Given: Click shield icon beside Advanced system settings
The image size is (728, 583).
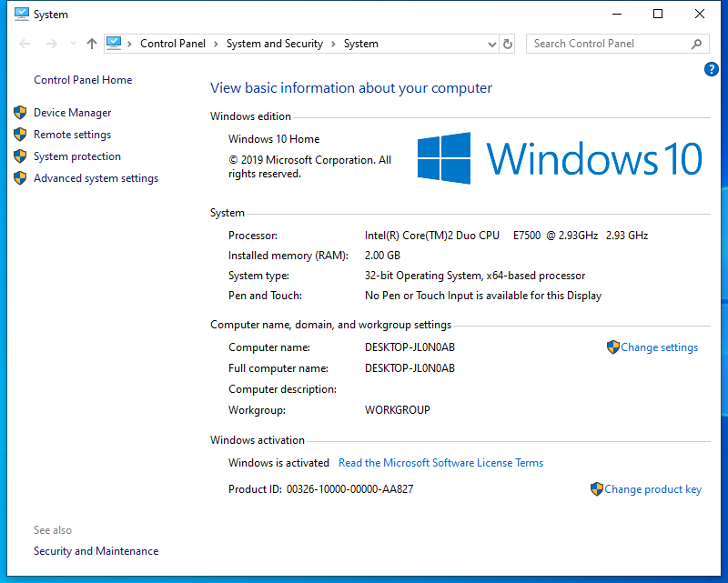Looking at the screenshot, I should point(20,177).
